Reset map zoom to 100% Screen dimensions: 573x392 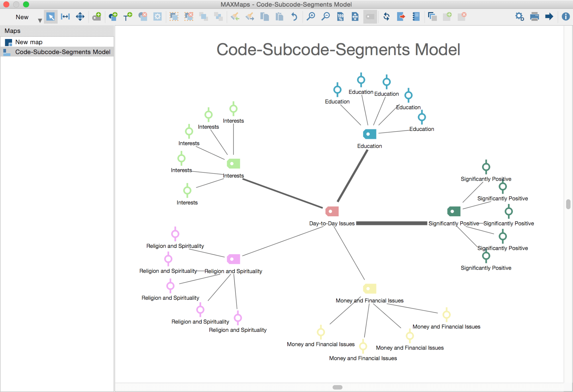point(340,17)
